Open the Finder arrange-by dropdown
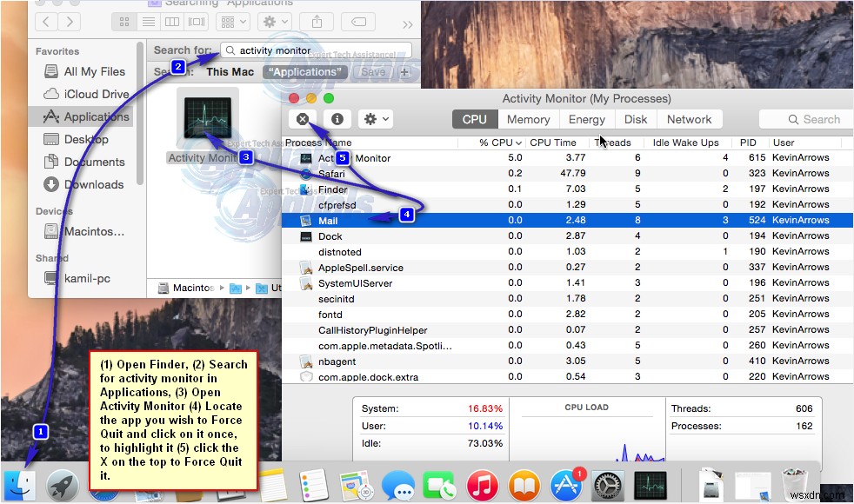Viewport: 854px width, 504px height. [234, 22]
